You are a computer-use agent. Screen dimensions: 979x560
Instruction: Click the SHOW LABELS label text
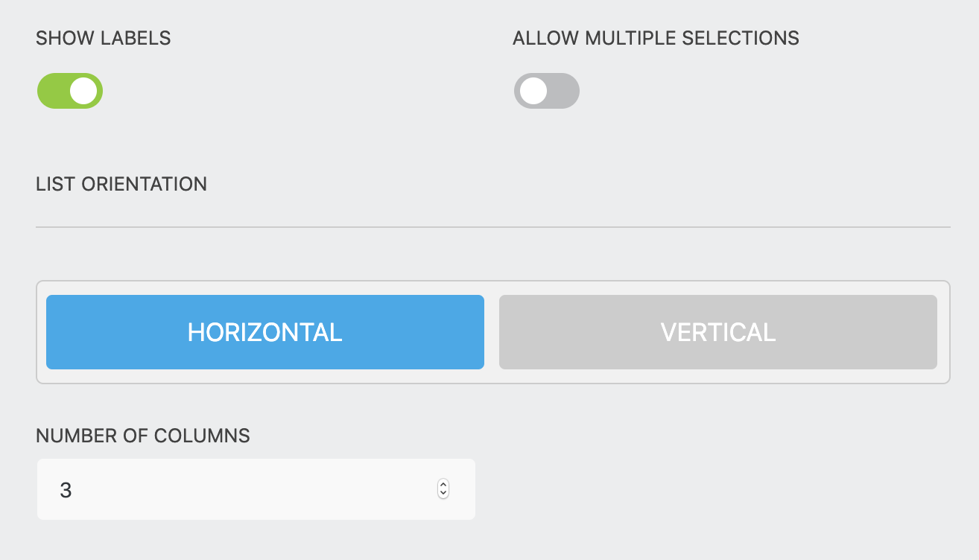[x=103, y=38]
